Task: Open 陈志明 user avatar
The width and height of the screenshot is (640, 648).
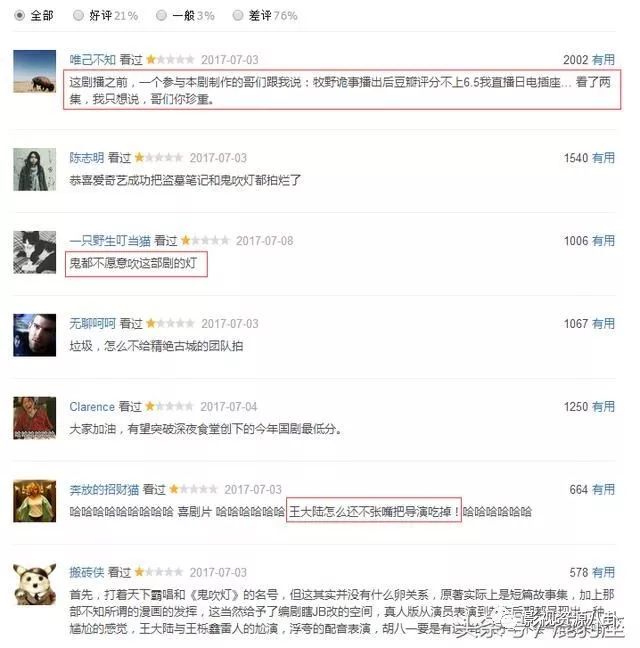Action: 35,169
